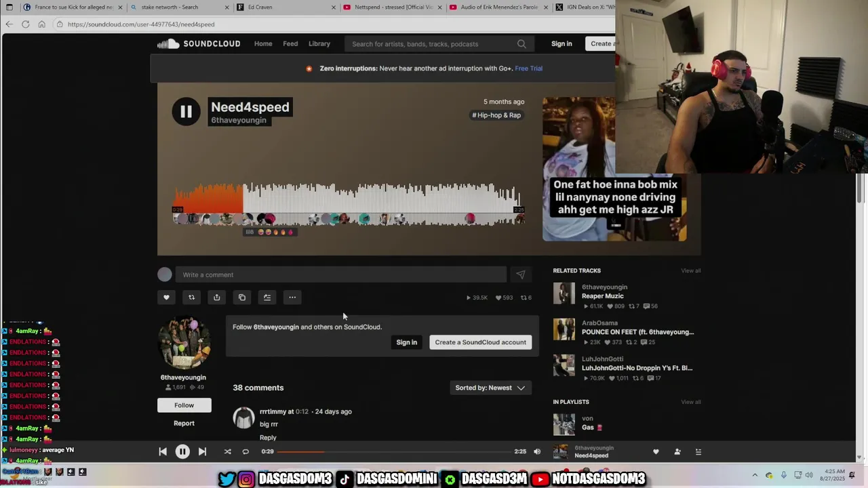Click Sign in at top header
This screenshot has height=488, width=868.
click(561, 44)
